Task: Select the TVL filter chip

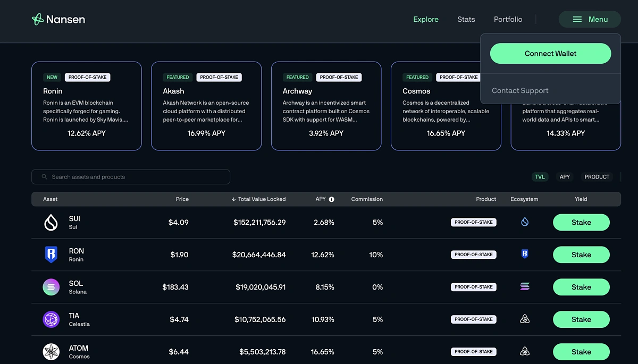Action: click(x=540, y=177)
